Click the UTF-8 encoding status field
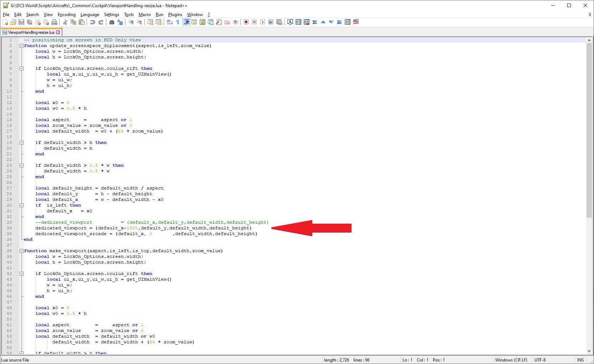The height and width of the screenshot is (364, 594). (540, 360)
